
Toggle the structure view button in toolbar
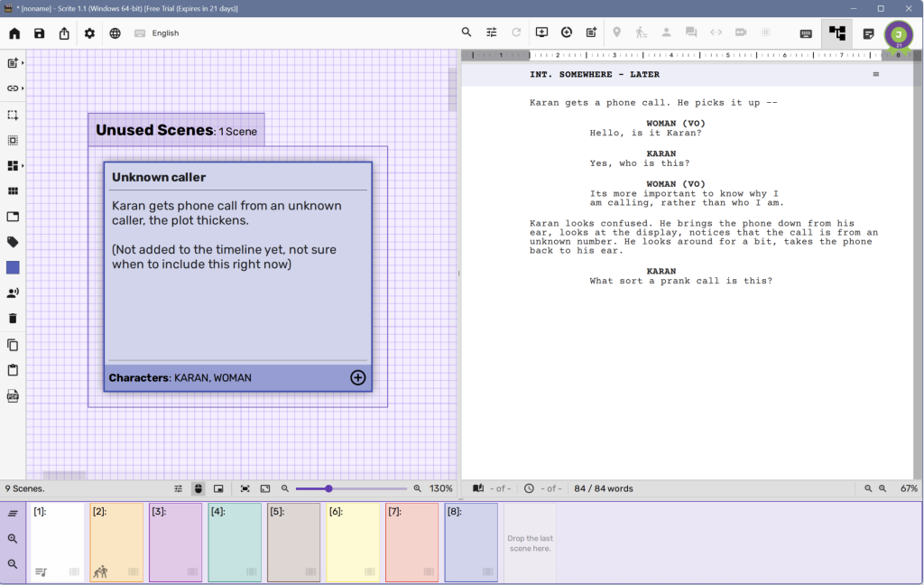836,33
